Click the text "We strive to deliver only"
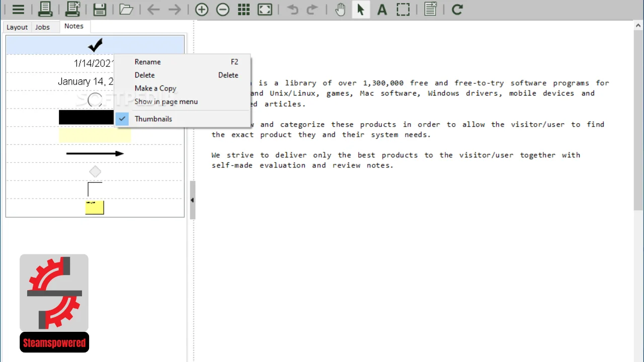The width and height of the screenshot is (644, 362). (x=272, y=155)
